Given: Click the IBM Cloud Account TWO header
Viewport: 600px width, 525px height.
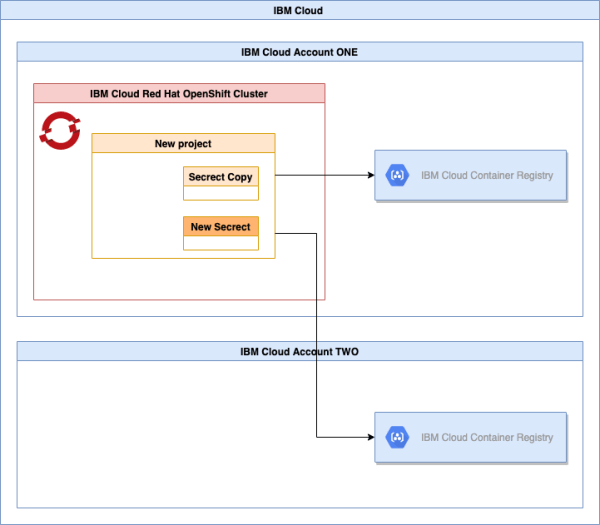Looking at the screenshot, I should pyautogui.click(x=299, y=351).
